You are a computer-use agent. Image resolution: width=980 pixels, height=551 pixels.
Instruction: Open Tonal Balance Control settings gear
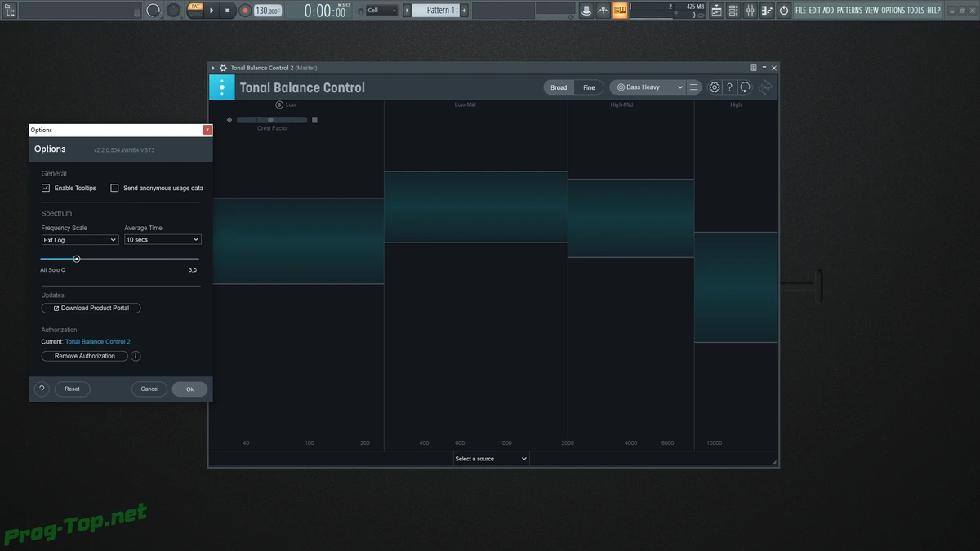(715, 87)
